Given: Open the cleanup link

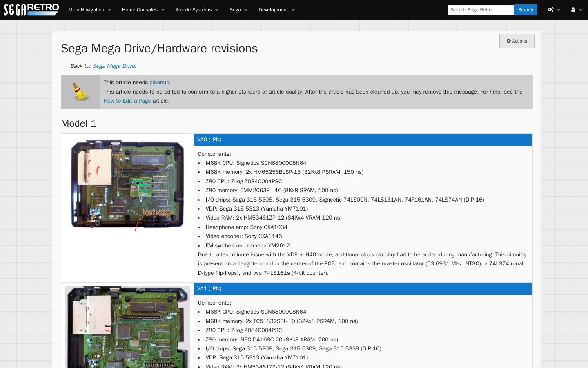Looking at the screenshot, I should pos(159,82).
